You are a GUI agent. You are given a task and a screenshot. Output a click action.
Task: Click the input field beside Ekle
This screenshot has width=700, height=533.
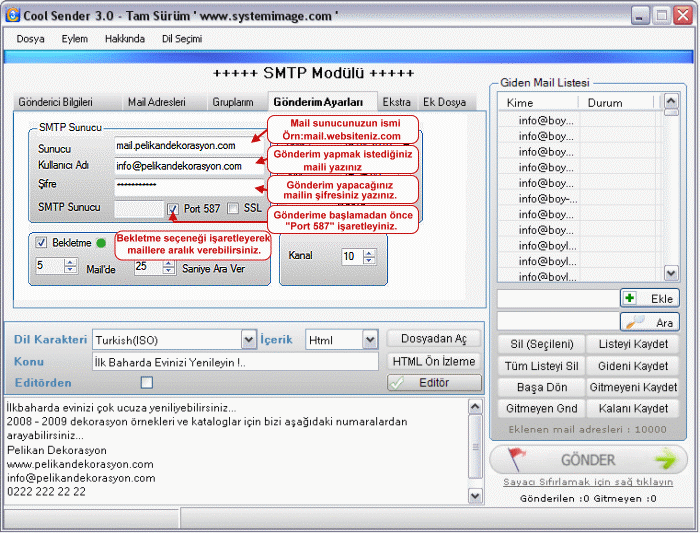(x=558, y=298)
